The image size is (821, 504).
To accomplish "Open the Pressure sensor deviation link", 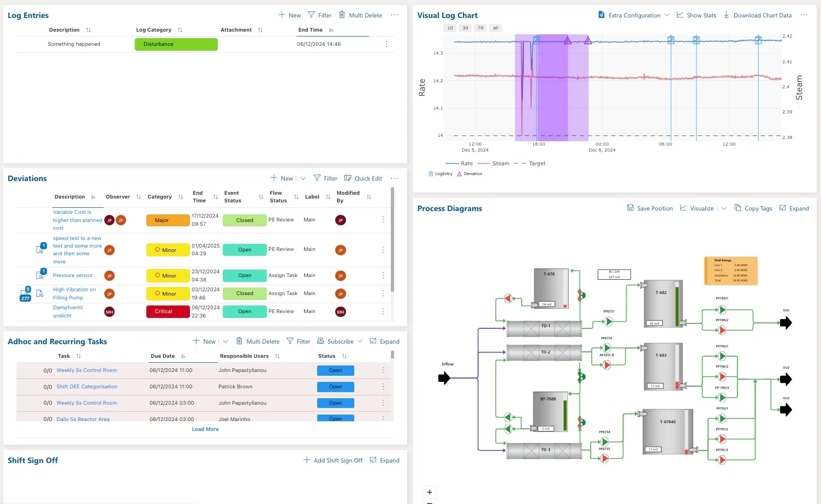I will pos(73,275).
